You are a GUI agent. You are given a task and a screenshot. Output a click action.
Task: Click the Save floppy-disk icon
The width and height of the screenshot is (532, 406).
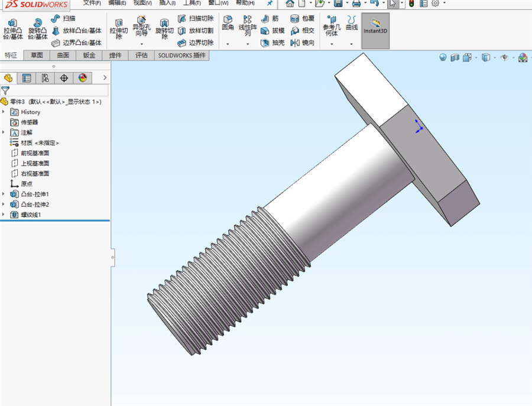(x=338, y=4)
